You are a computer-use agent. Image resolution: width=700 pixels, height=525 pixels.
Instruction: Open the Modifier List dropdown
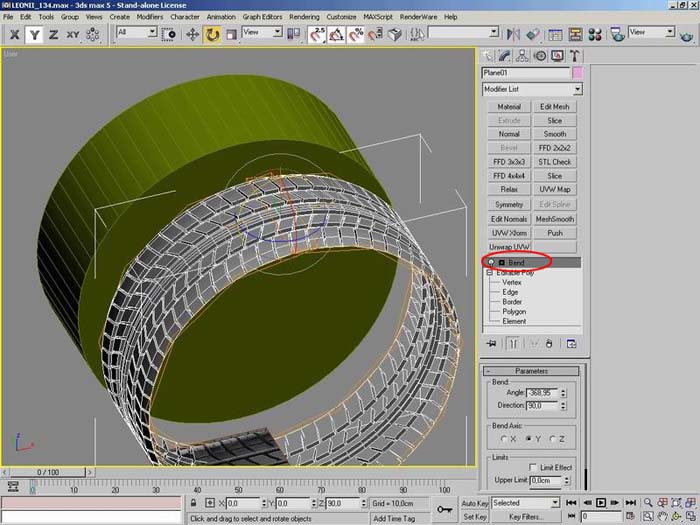click(577, 89)
